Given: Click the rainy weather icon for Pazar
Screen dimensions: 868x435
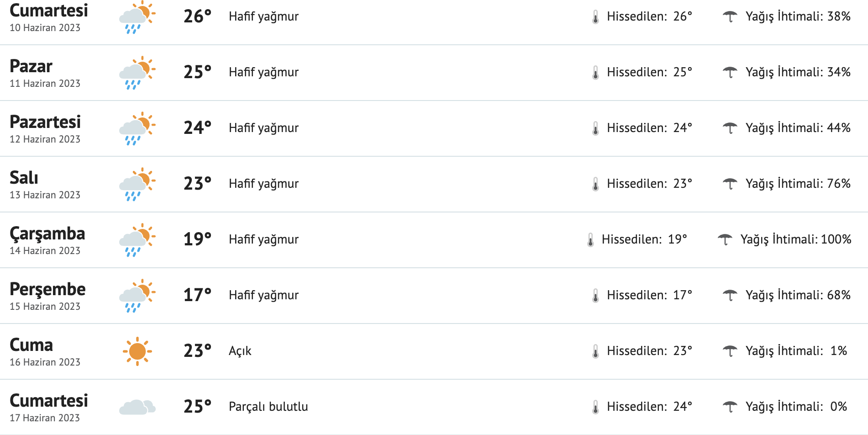Looking at the screenshot, I should pos(137,73).
